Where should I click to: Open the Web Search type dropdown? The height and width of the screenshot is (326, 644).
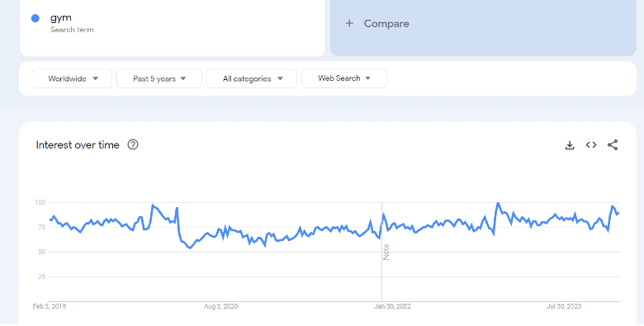344,78
